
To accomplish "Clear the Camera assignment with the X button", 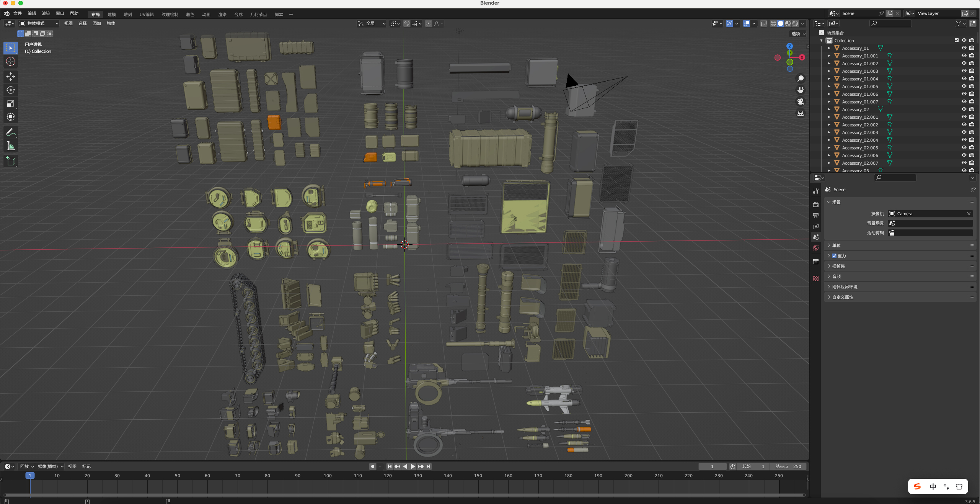I will click(969, 214).
